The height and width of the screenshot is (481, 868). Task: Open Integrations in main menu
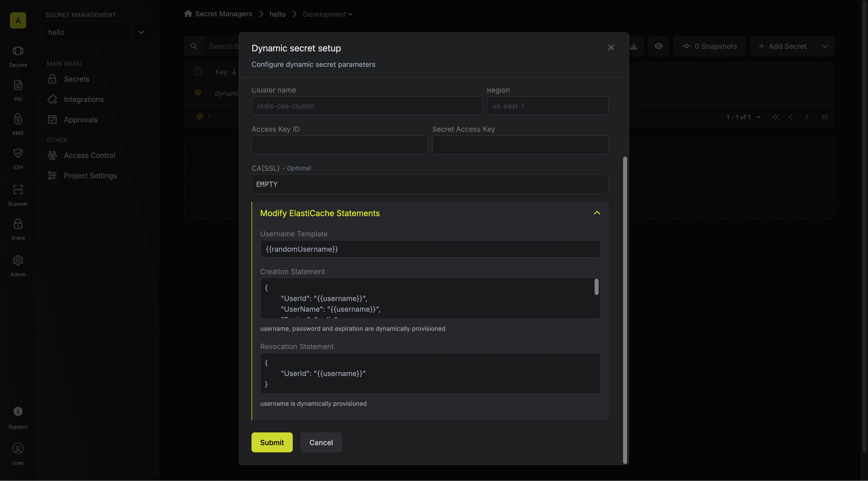pyautogui.click(x=84, y=99)
